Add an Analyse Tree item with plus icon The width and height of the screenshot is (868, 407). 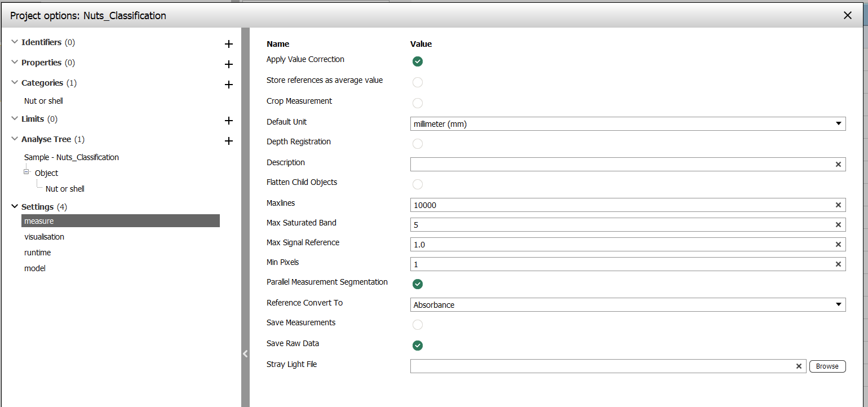tap(229, 141)
